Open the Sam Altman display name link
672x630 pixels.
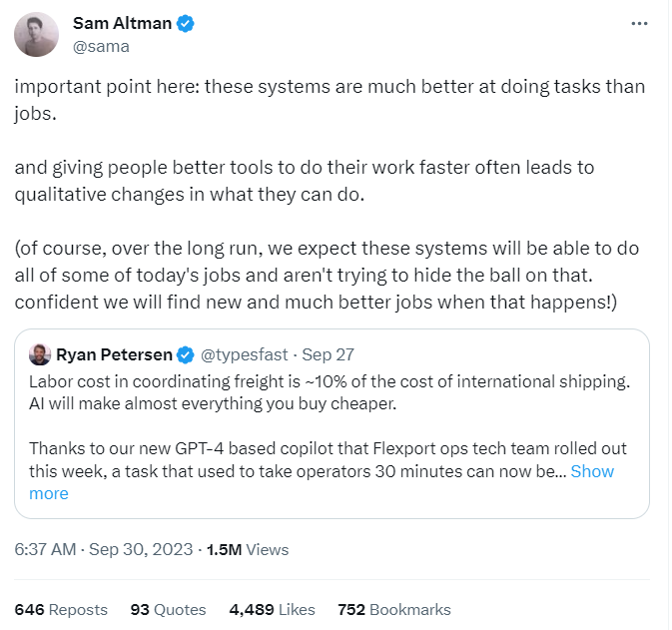click(120, 24)
